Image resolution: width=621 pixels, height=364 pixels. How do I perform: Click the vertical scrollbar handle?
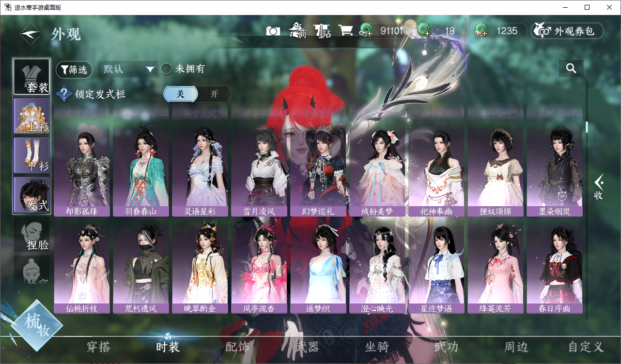(587, 127)
